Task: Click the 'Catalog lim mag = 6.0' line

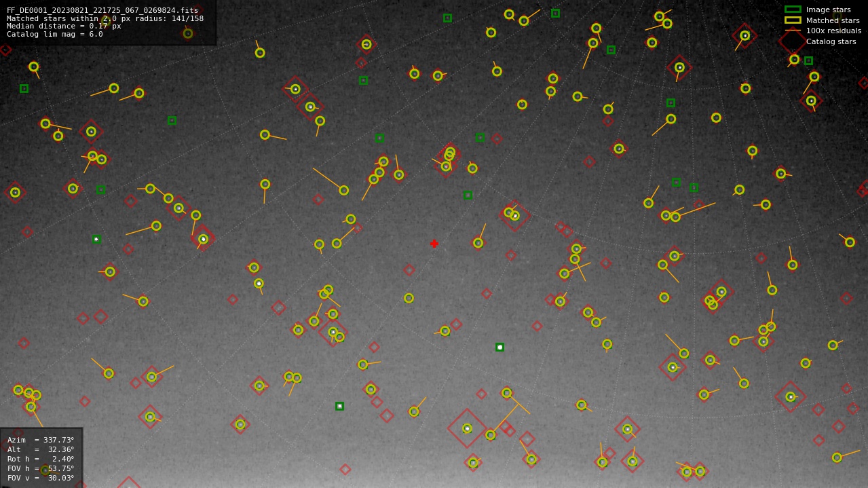Action: click(55, 35)
